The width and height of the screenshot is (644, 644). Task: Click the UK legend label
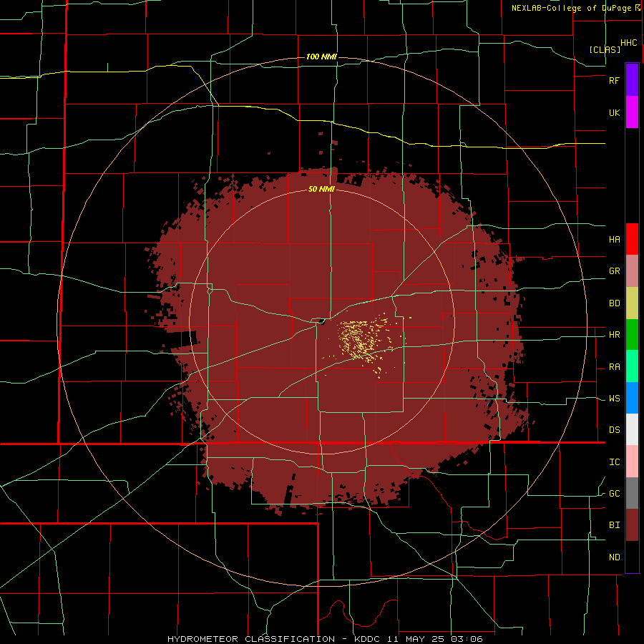[x=614, y=112]
